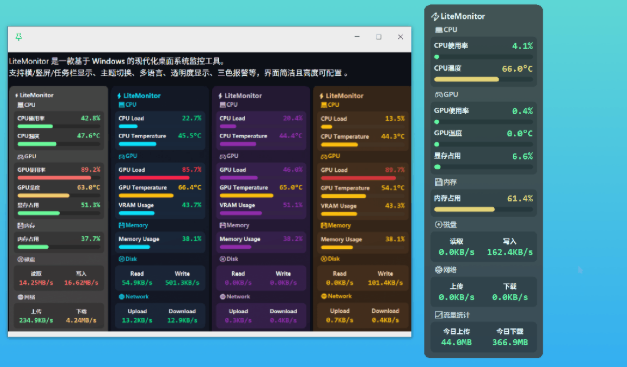Minimize the theme preview window
This screenshot has width=627, height=367.
tap(357, 37)
